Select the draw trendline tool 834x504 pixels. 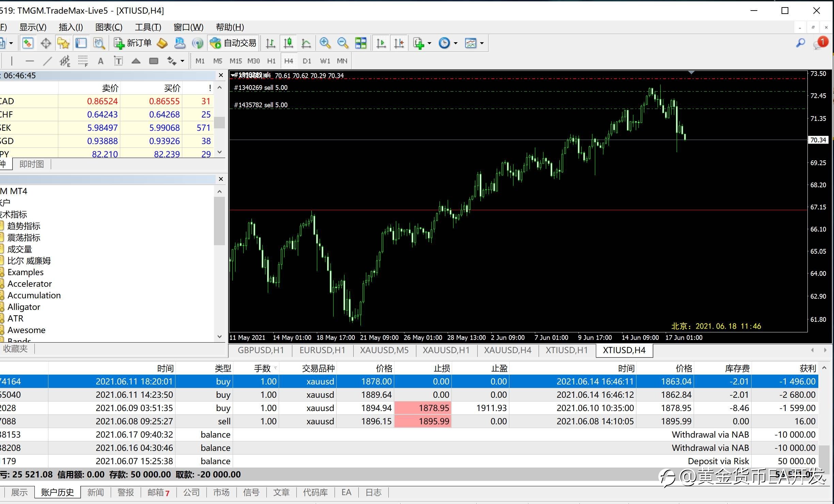coord(47,61)
